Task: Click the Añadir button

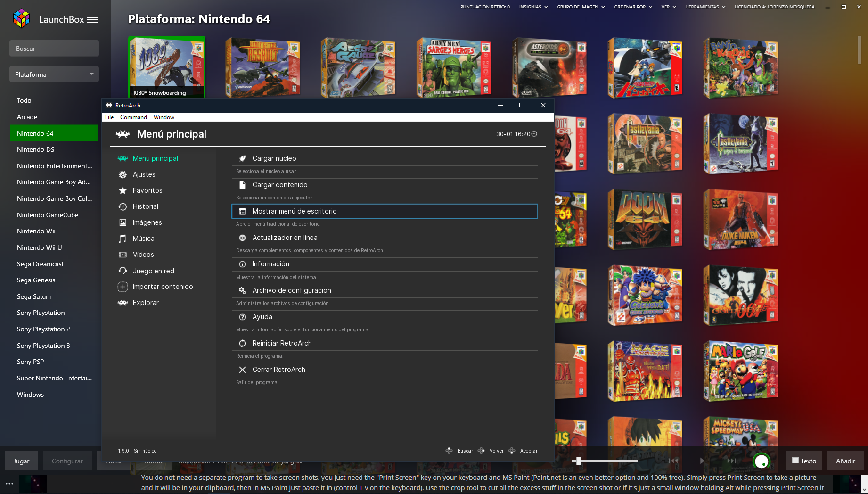Action: point(845,461)
